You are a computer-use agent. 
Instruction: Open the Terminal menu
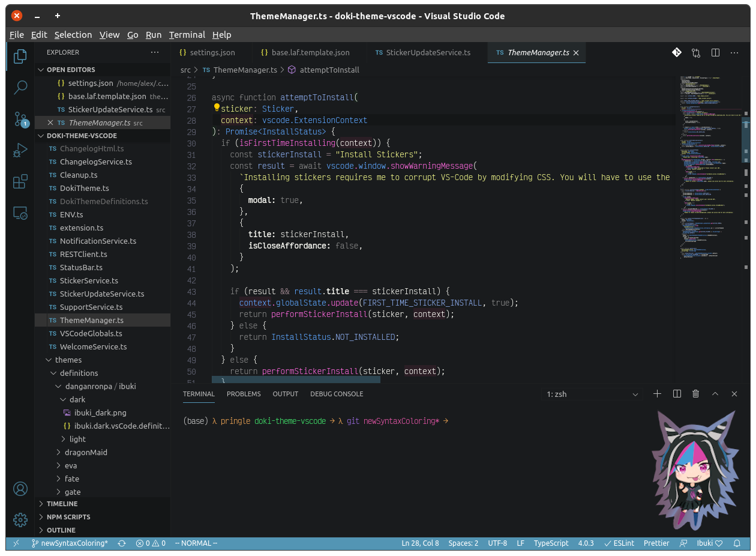pos(187,35)
